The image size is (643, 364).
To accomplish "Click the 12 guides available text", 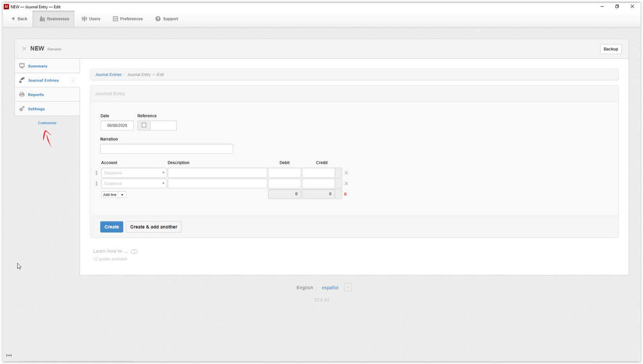I will click(x=110, y=259).
